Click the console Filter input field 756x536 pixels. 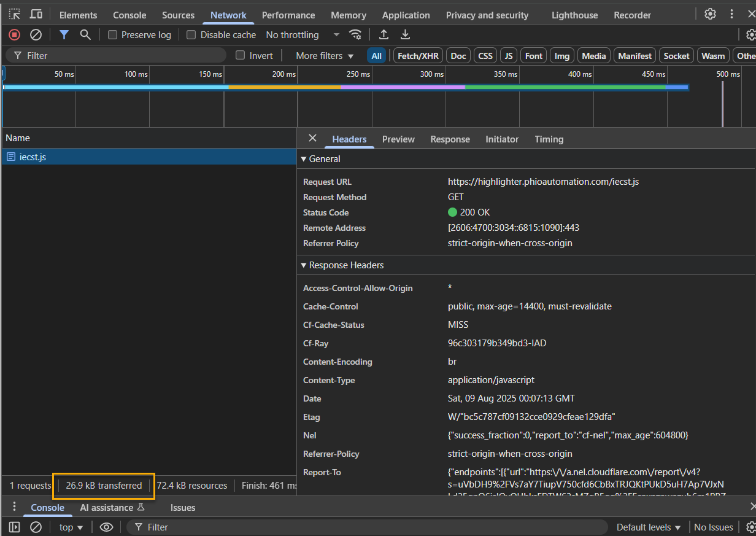368,527
